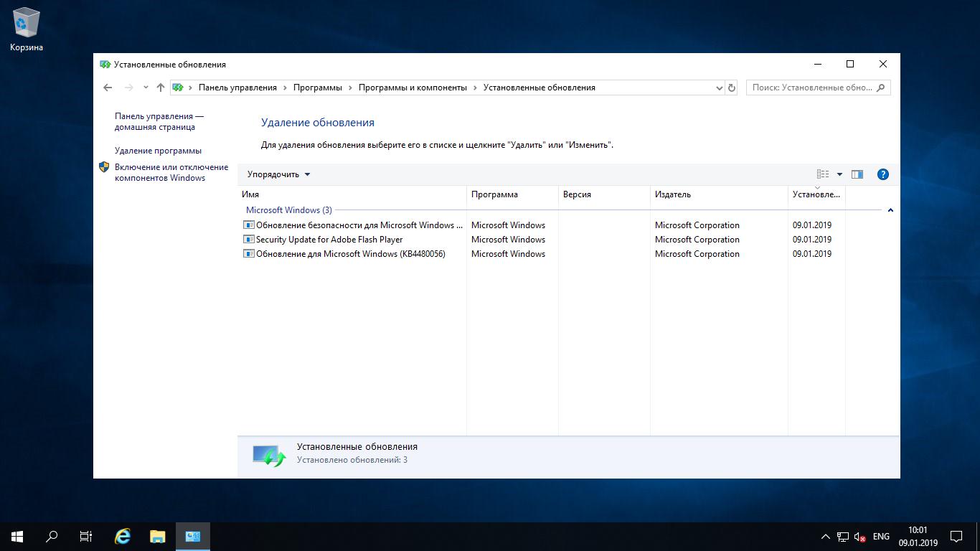Open File Explorer from the taskbar
The image size is (980, 551).
click(158, 536)
